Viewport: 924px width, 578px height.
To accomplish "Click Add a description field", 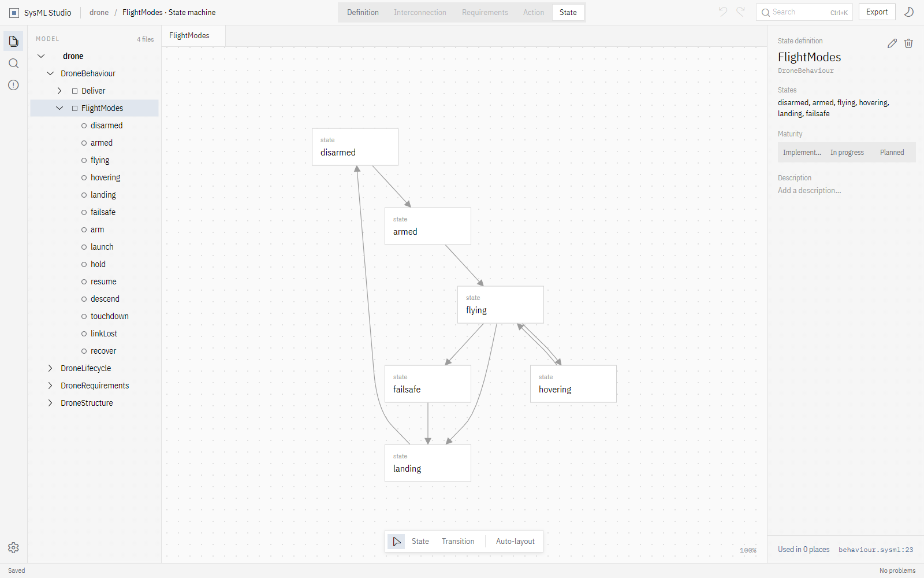I will coord(809,191).
